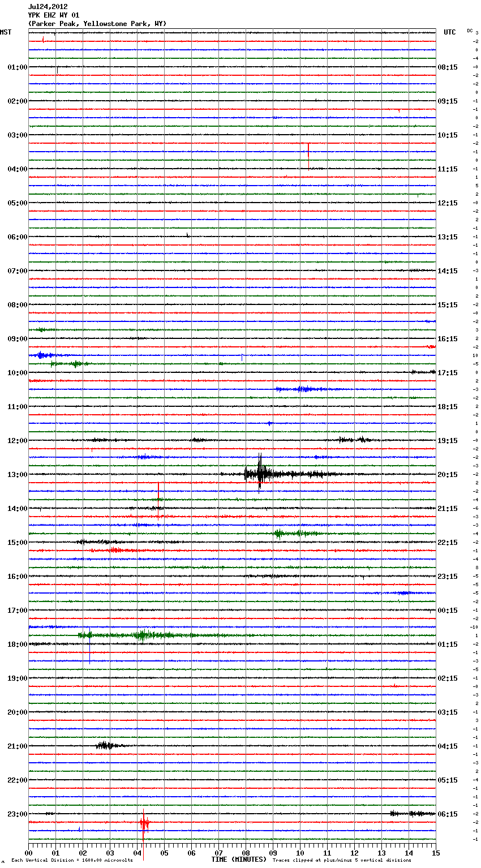
Task: Click the 22:15 UTC time label
Action: (448, 543)
